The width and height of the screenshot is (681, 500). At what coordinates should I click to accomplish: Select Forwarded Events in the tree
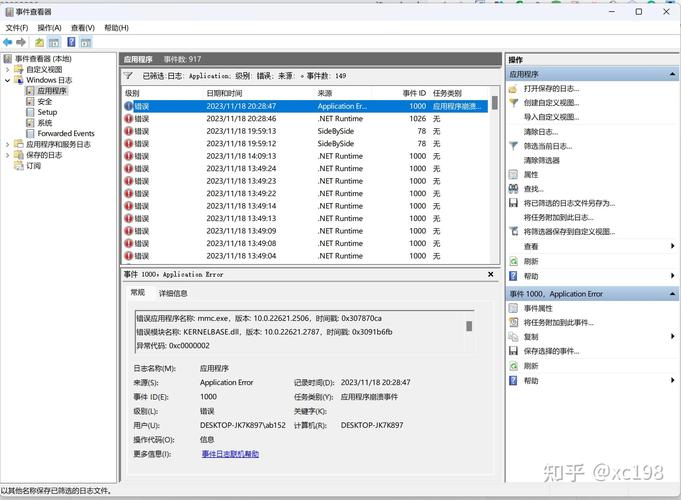coord(66,133)
